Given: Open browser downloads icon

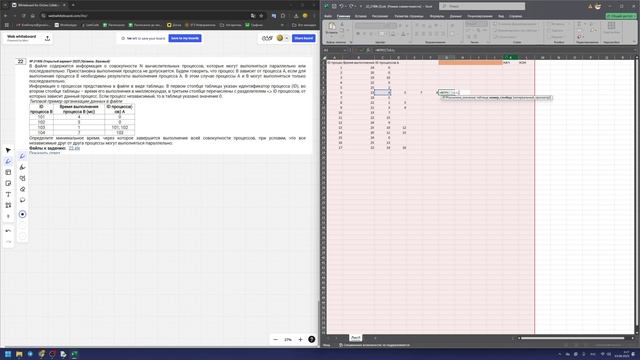Looking at the screenshot, I should [x=296, y=16].
